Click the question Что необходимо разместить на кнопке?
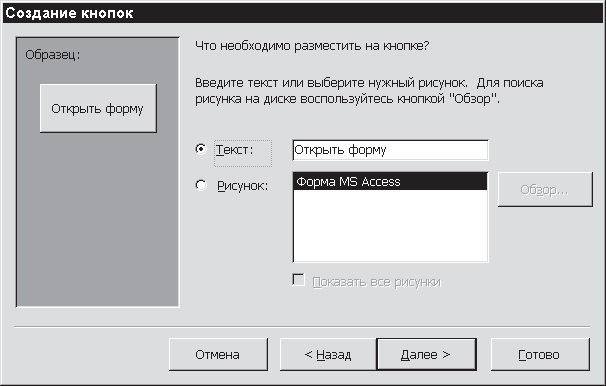 312,46
